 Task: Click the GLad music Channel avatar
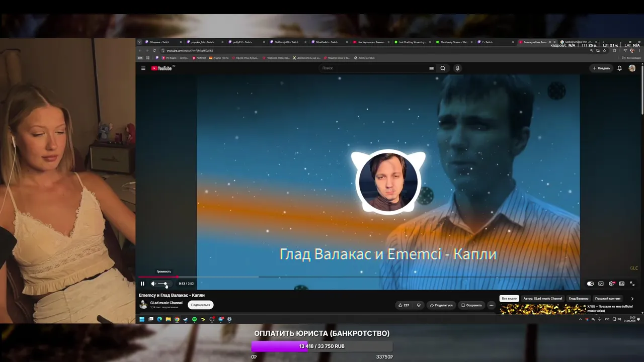(x=143, y=304)
